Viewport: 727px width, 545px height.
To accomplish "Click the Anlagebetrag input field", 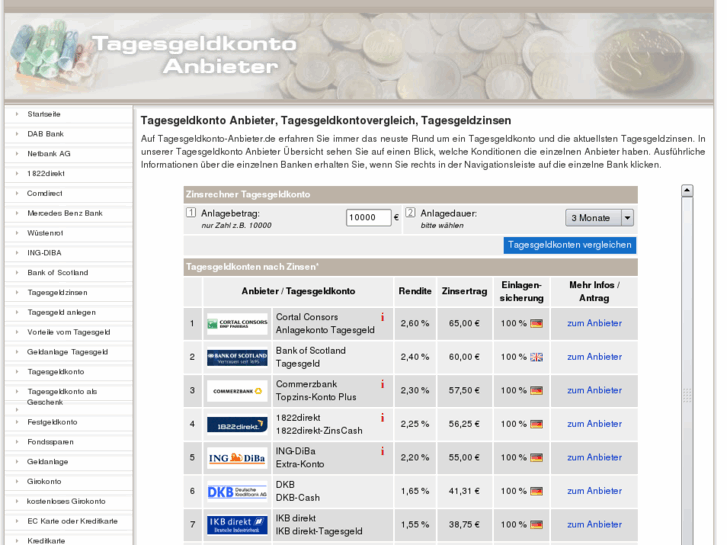I will pos(368,218).
